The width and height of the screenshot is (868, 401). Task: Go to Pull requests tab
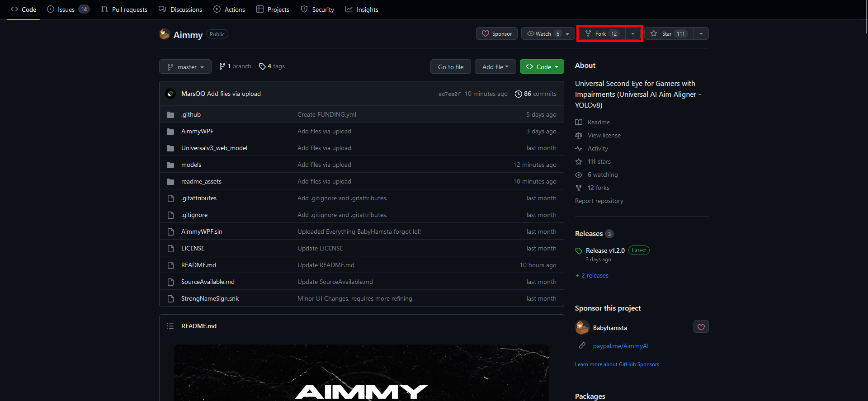[x=124, y=9]
